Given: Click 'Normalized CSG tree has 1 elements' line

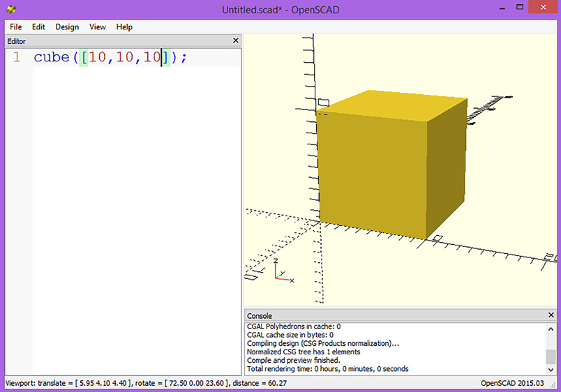Looking at the screenshot, I should click(x=304, y=352).
